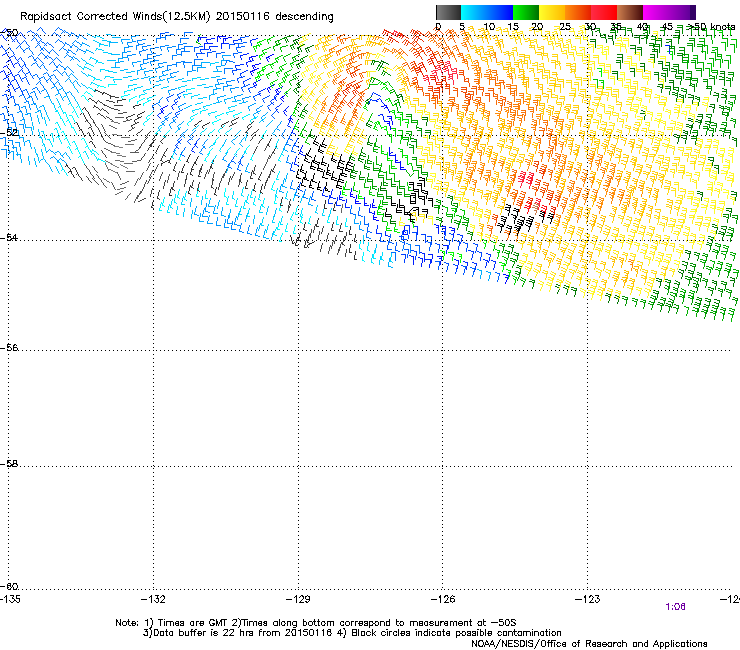
Task: Click the green 15-20 knots legend swatch
Action: pos(526,12)
